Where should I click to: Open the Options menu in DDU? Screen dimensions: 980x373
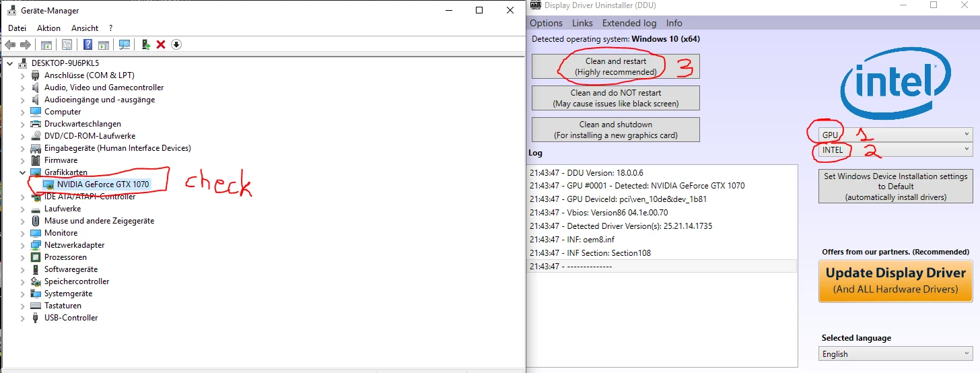[547, 23]
